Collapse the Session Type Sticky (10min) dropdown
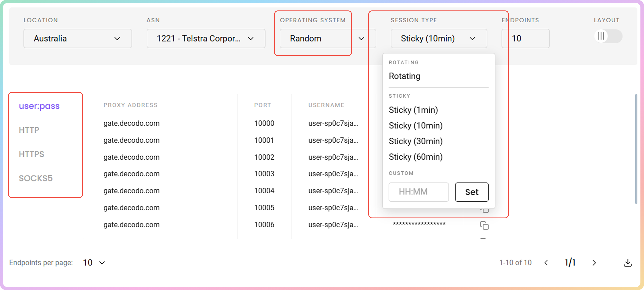The image size is (644, 290). coord(439,38)
